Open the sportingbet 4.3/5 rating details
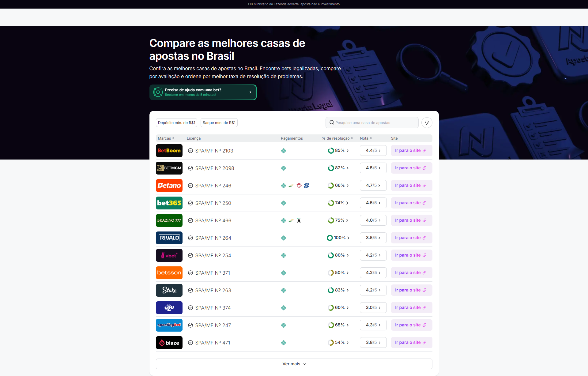Viewport: 588px width, 376px height. 373,325
